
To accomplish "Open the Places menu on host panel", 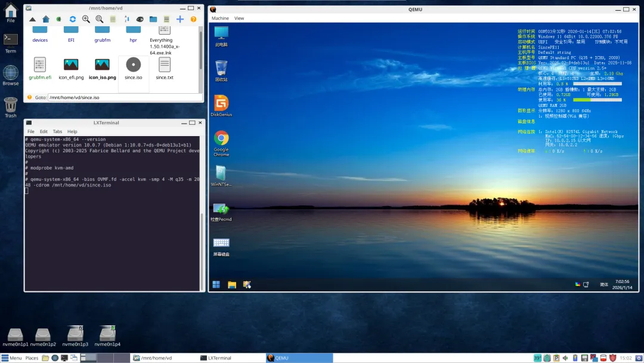I will point(32,358).
